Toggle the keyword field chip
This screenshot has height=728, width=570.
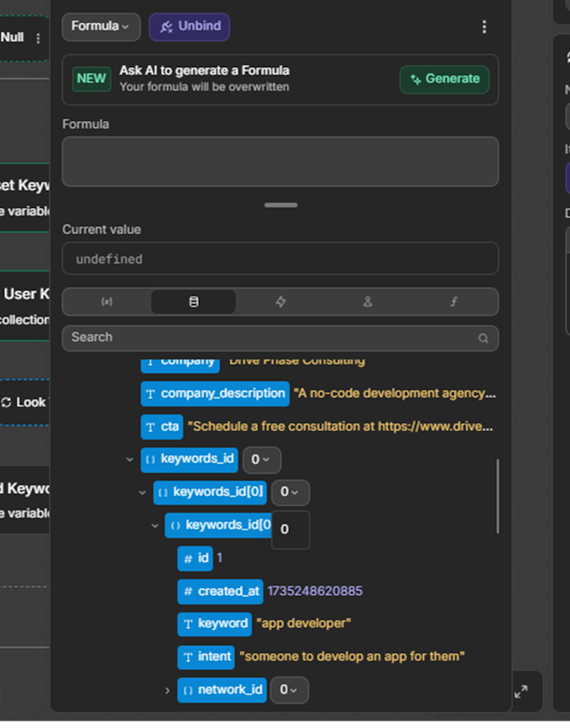pyautogui.click(x=214, y=624)
